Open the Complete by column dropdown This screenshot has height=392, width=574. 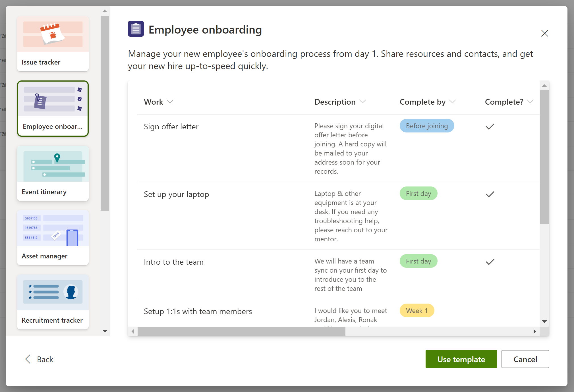point(452,102)
